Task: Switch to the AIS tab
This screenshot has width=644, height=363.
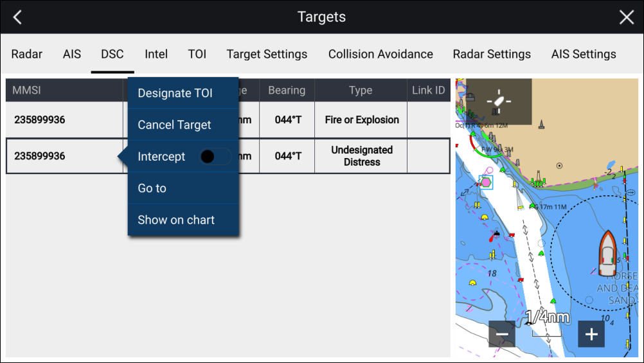Action: click(72, 54)
